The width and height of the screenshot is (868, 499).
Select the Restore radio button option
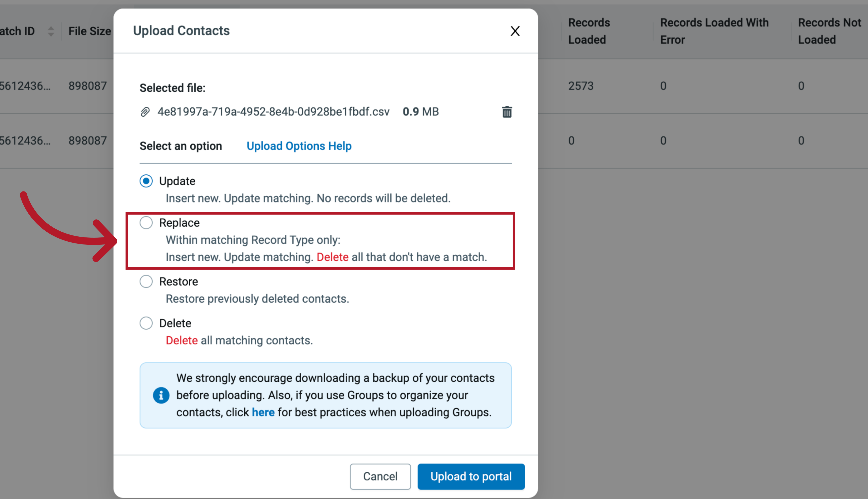147,281
